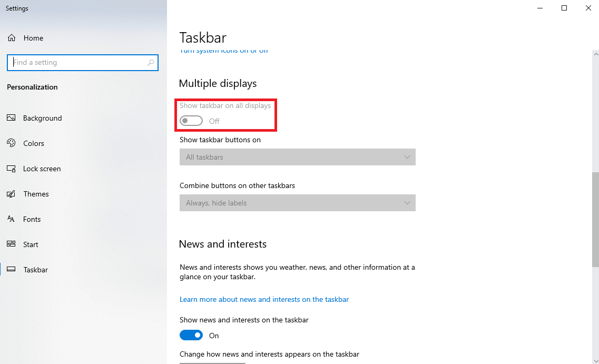Click the Settings window title text
Screen dimensions: 599x364
click(x=17, y=8)
